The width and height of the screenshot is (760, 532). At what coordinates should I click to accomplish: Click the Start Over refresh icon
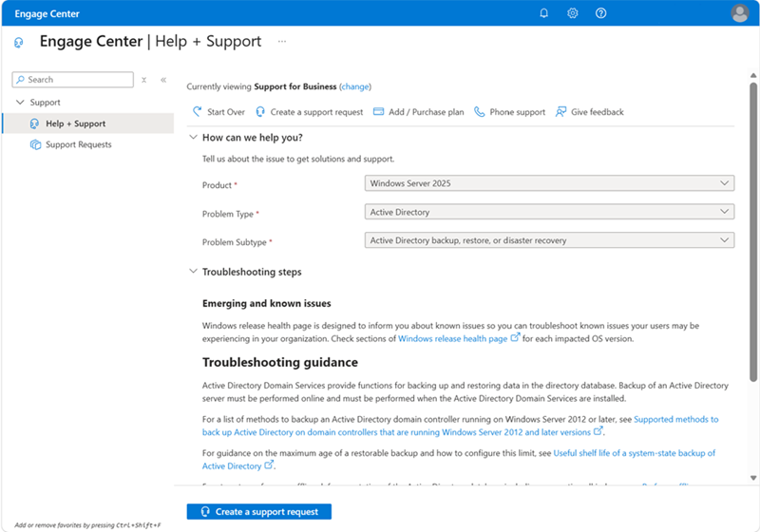(198, 111)
